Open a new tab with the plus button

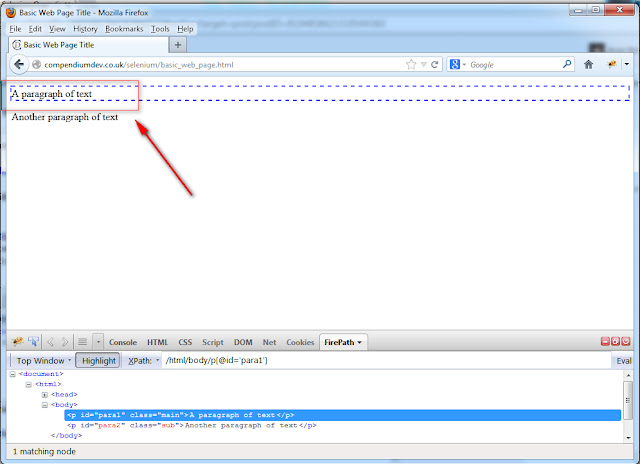(x=178, y=45)
